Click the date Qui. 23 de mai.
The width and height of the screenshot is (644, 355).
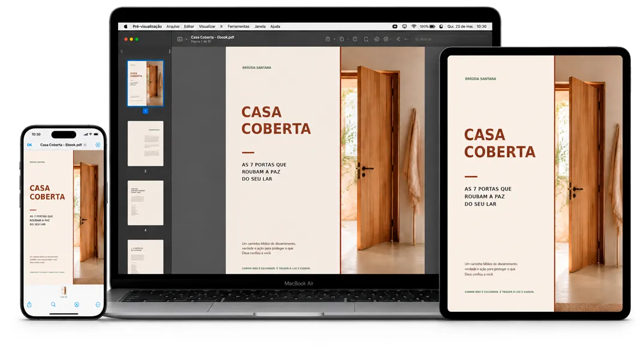pyautogui.click(x=460, y=26)
